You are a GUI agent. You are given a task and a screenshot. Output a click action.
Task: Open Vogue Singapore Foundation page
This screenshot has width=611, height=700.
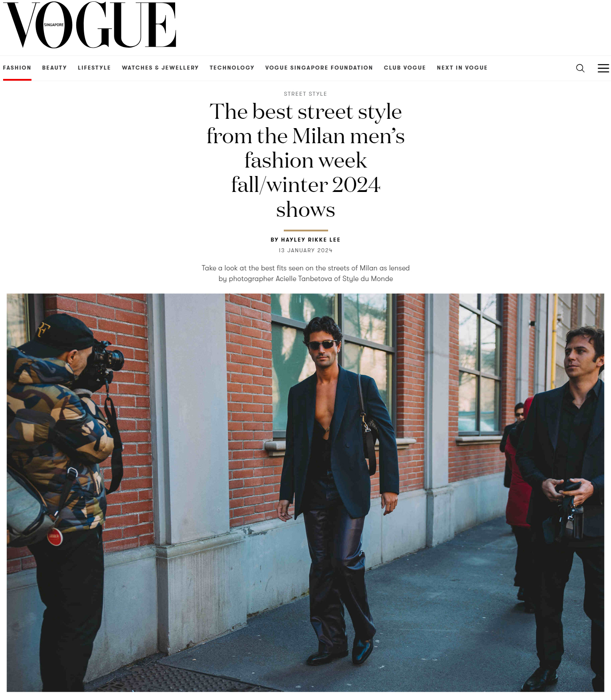pos(319,68)
